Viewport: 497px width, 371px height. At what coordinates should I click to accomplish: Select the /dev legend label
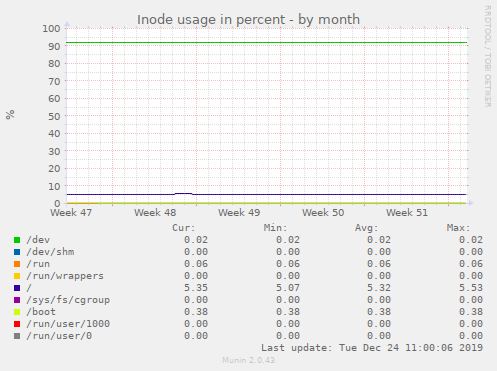pyautogui.click(x=38, y=240)
